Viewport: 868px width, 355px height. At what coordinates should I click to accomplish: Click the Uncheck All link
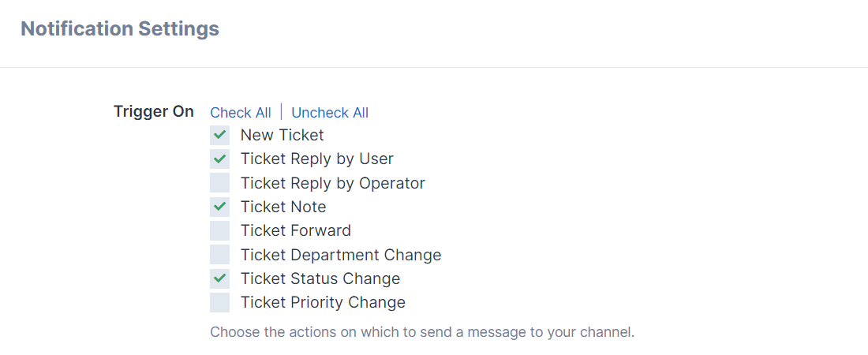pyautogui.click(x=330, y=113)
